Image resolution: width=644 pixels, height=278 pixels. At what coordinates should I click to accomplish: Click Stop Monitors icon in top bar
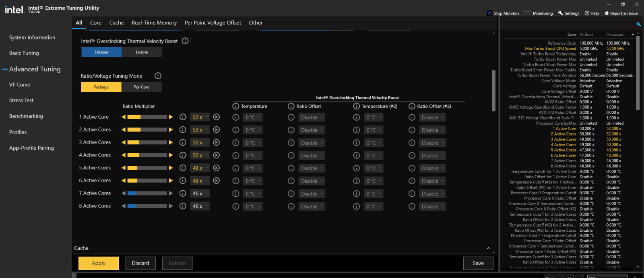(x=489, y=13)
